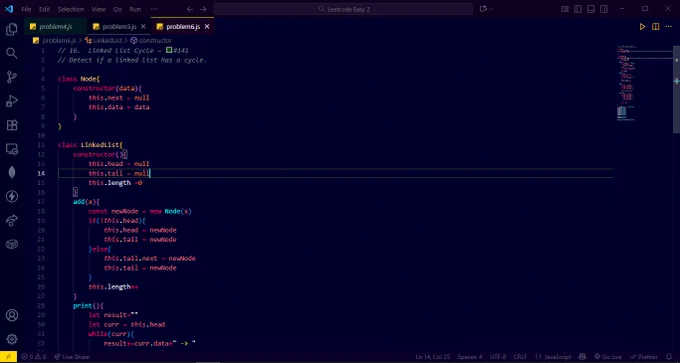
Task: Open the View menu
Action: [x=98, y=9]
